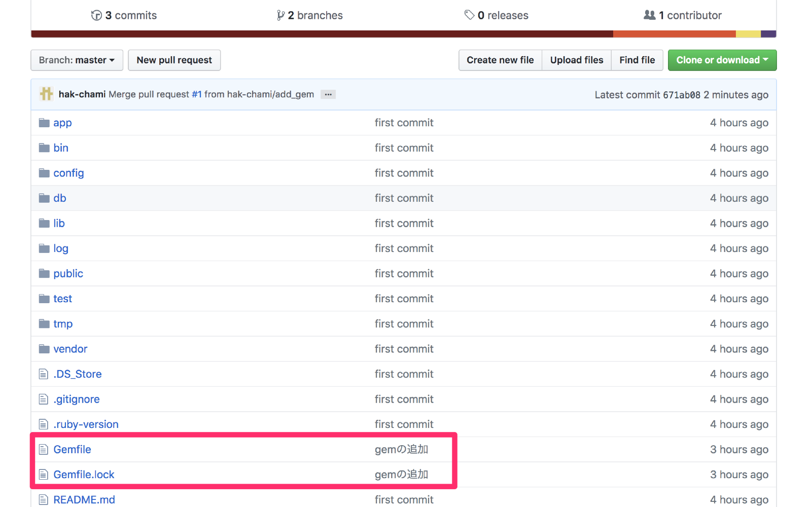Open the Branch: master dropdown
812x507 pixels.
77,60
